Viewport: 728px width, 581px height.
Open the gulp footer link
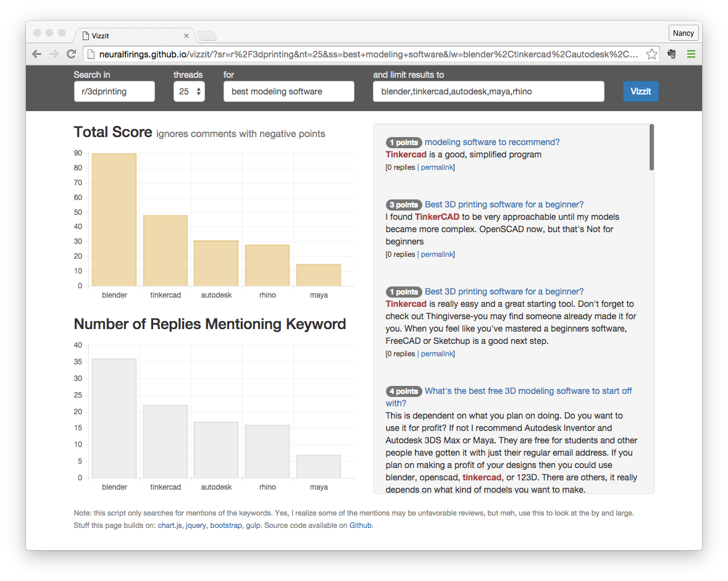253,525
